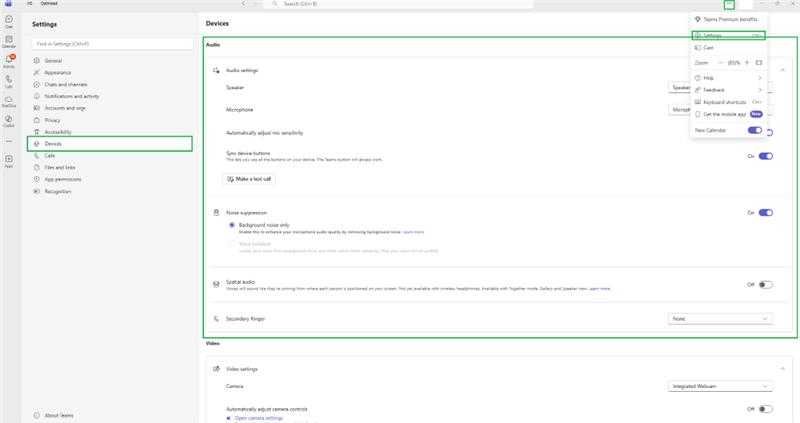Zoom in with the plus icon
The height and width of the screenshot is (423, 800).
click(x=747, y=63)
